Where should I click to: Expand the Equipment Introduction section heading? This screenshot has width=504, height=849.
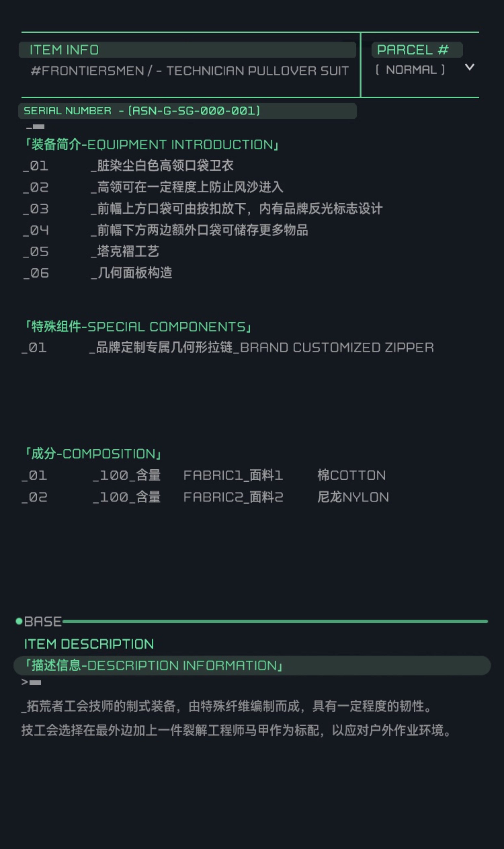point(151,145)
